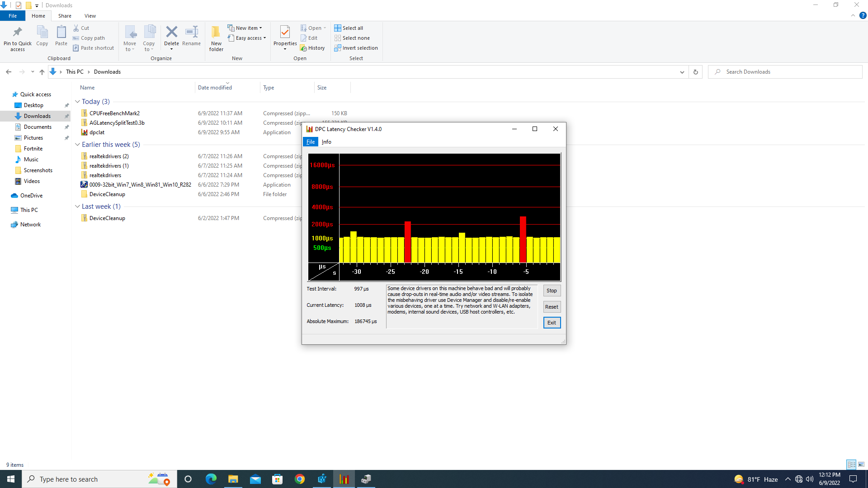Open Cortana circle on taskbar

pos(188,479)
